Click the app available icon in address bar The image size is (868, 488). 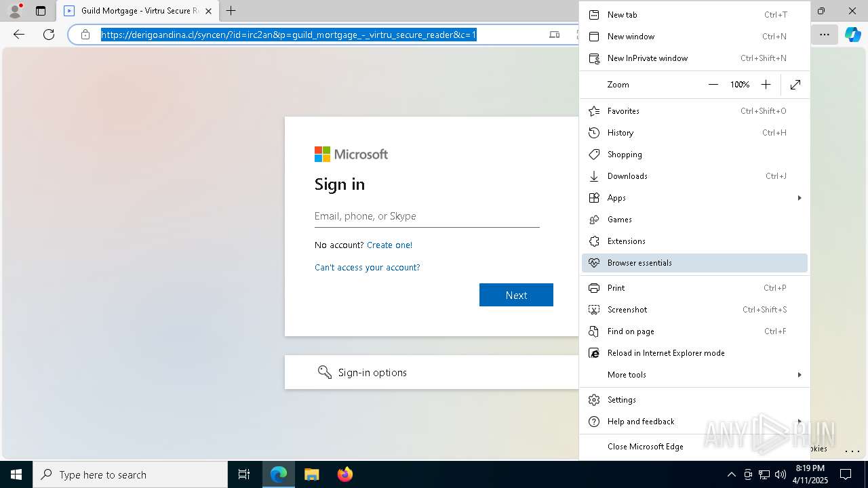(x=554, y=35)
